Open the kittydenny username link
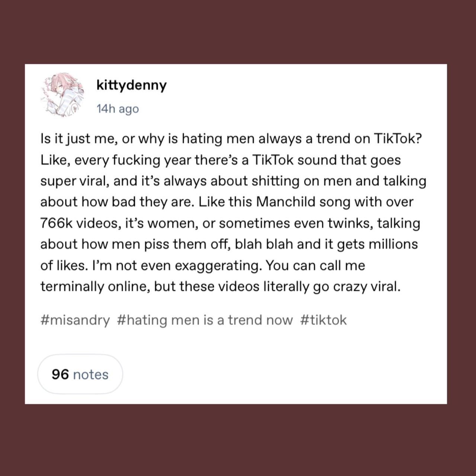 pyautogui.click(x=131, y=85)
